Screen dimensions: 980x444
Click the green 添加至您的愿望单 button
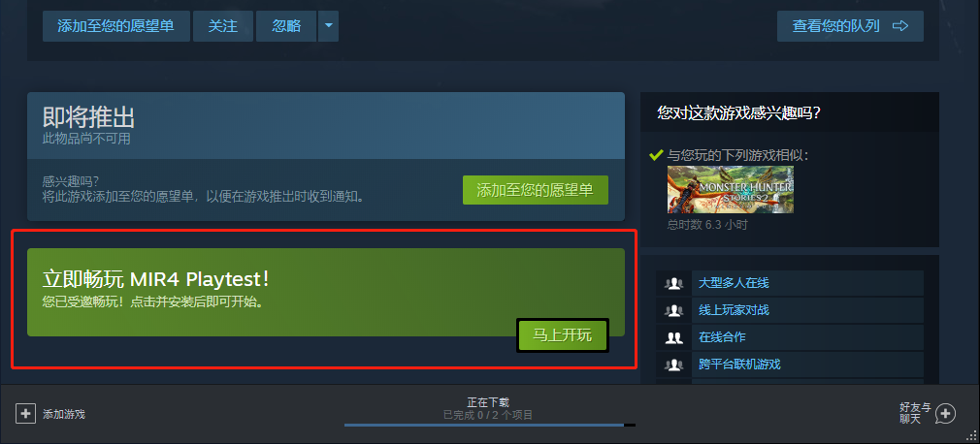pos(535,190)
